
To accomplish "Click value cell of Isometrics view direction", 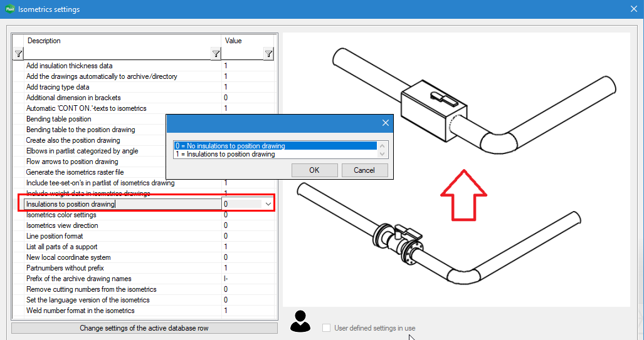I will pos(248,225).
